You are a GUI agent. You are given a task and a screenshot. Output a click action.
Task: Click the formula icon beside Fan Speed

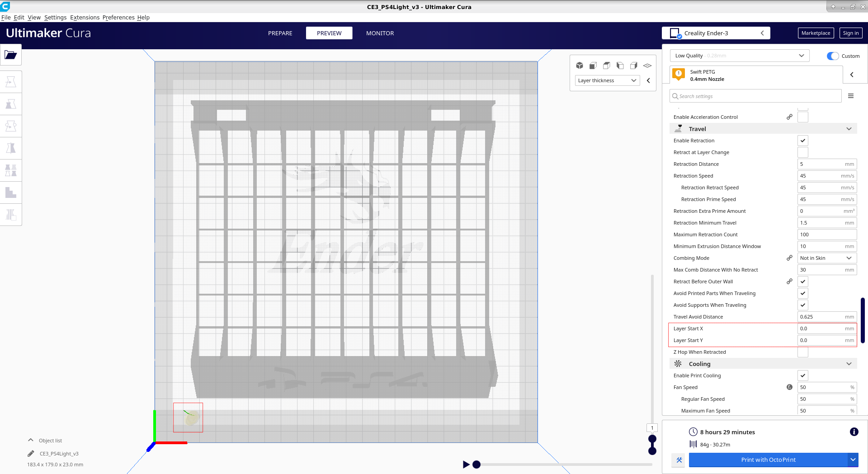(789, 387)
